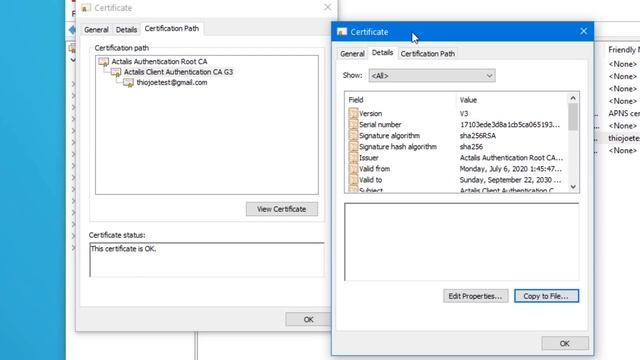Click the Field column header
640x360 pixels.
(x=401, y=100)
